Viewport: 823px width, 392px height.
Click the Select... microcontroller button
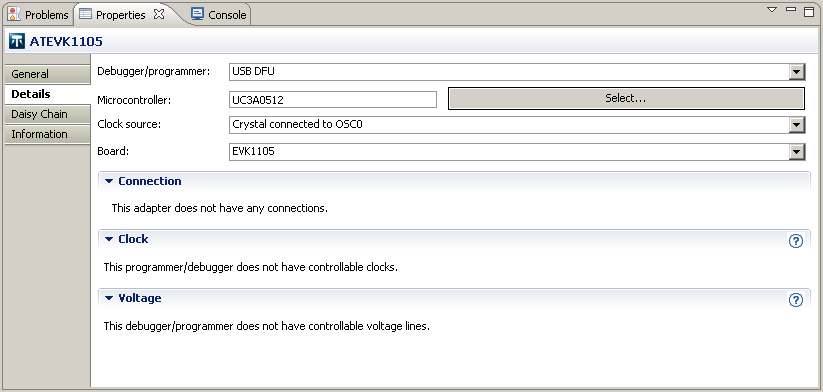pyautogui.click(x=626, y=98)
